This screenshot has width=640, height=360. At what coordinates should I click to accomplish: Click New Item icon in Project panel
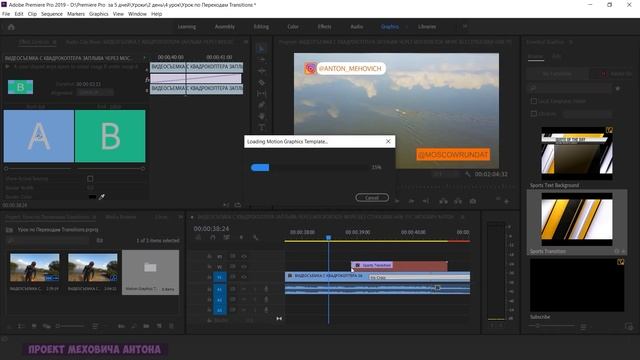tap(159, 326)
